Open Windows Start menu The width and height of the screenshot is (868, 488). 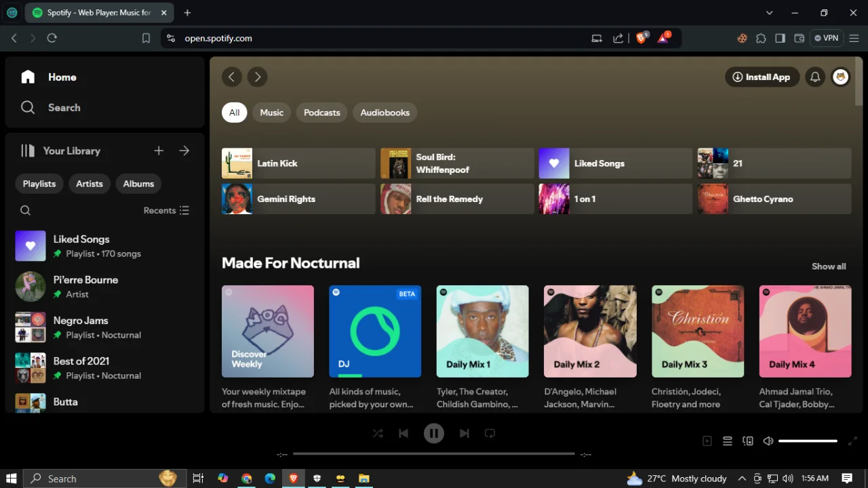pyautogui.click(x=12, y=479)
